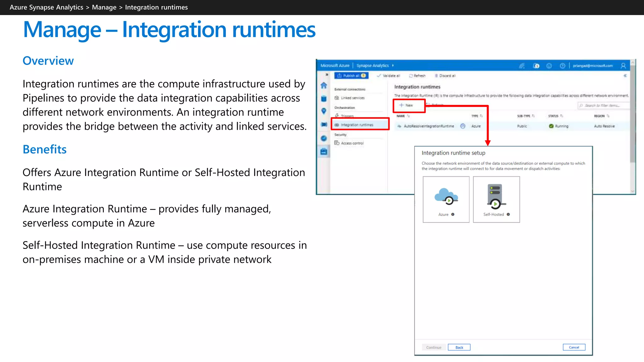The width and height of the screenshot is (644, 362).
Task: Open Access control in the Manage menu
Action: click(x=349, y=143)
